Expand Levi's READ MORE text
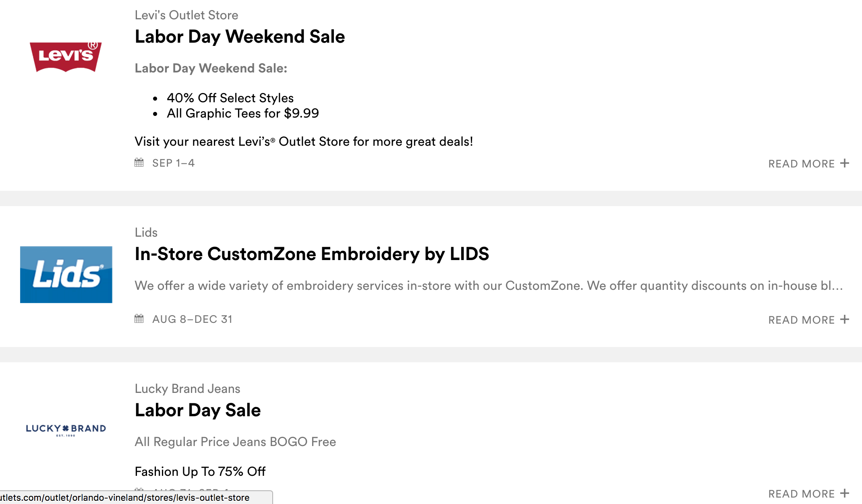Screen dimensions: 862x504 click(801, 164)
